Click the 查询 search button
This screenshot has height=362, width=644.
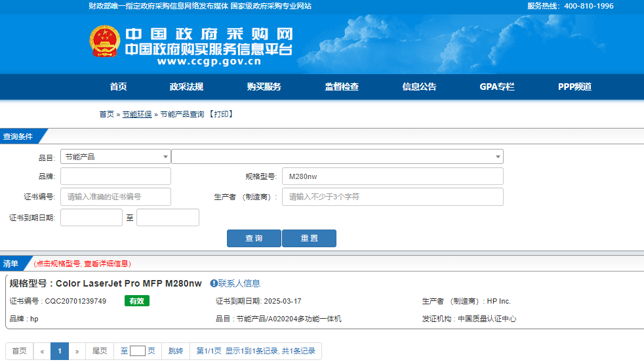(254, 238)
